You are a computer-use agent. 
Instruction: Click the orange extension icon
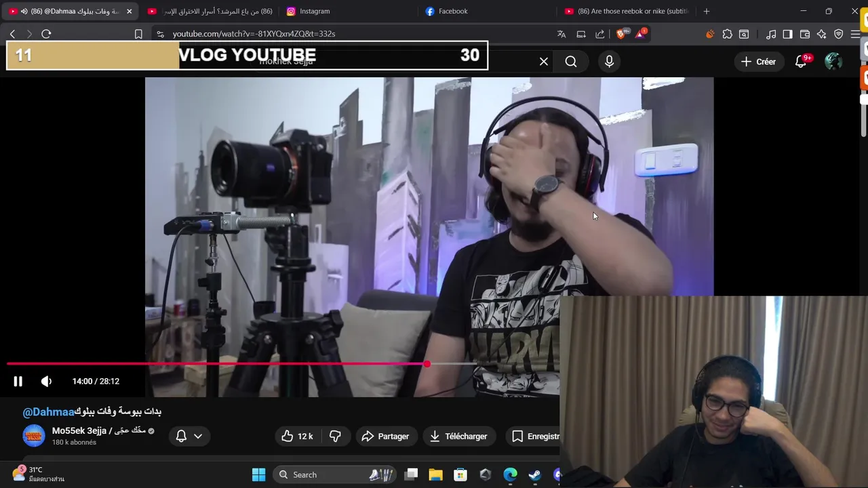(x=710, y=34)
